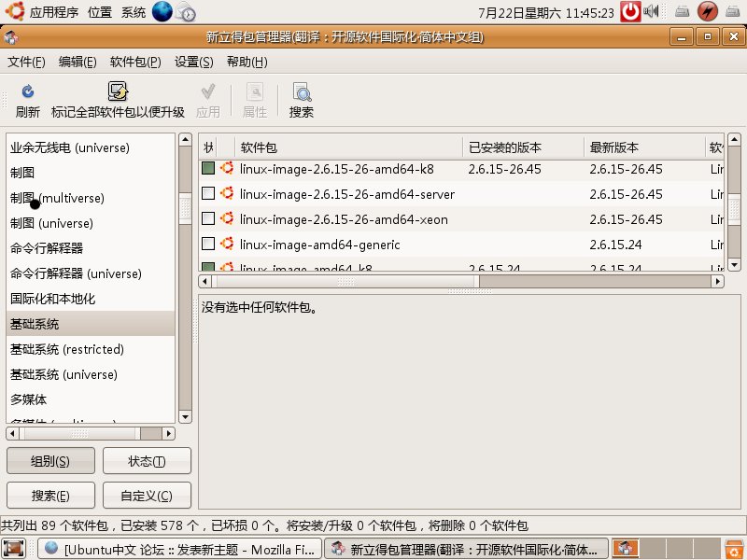747x560 pixels.
Task: Click horizontal scrollbar thumb of package list
Action: coord(345,282)
